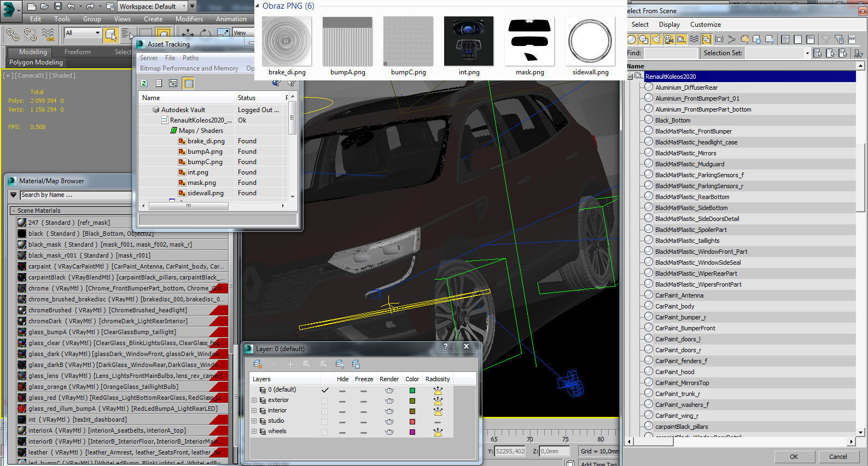Click Display Bone Objects filter icon
Screen dimensions: 868x466
tap(732, 39)
